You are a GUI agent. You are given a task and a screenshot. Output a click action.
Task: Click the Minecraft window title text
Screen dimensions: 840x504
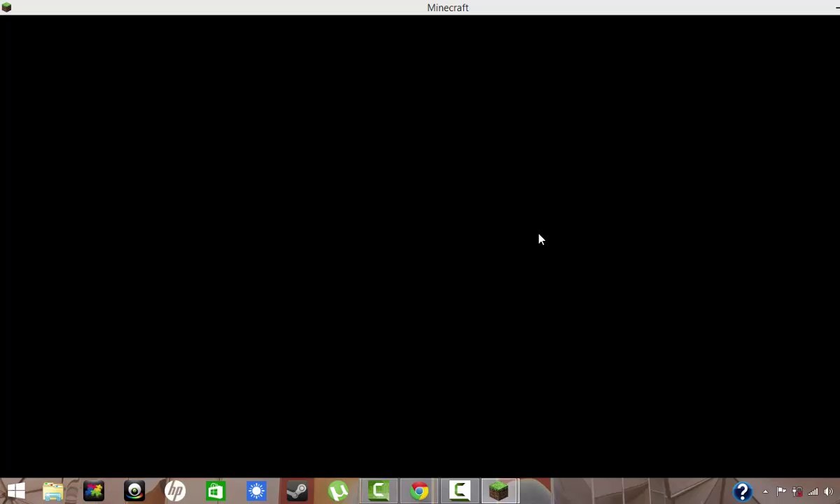click(x=448, y=8)
